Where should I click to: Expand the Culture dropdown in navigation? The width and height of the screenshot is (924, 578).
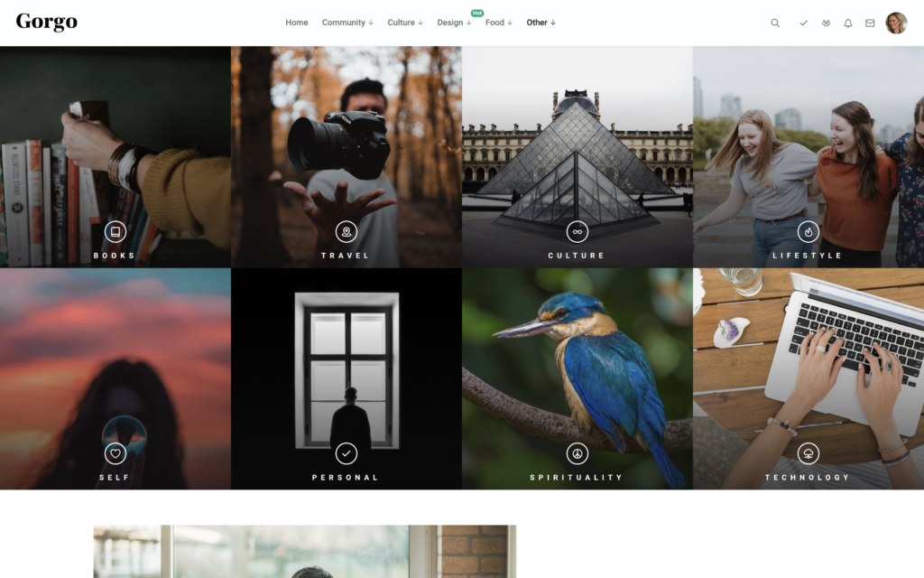[405, 23]
